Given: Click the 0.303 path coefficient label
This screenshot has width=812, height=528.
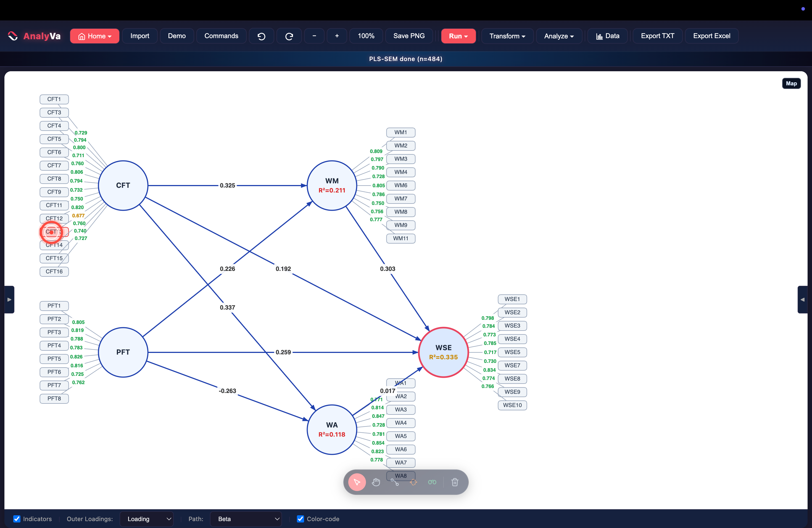Looking at the screenshot, I should [387, 269].
